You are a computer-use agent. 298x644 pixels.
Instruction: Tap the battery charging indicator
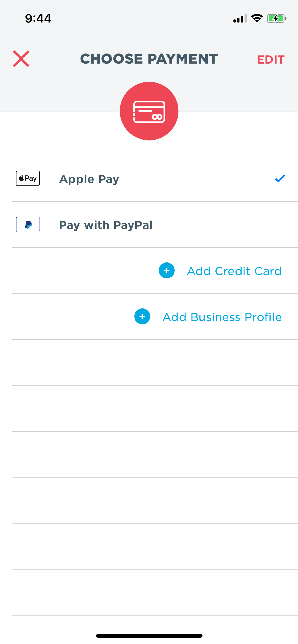click(277, 18)
